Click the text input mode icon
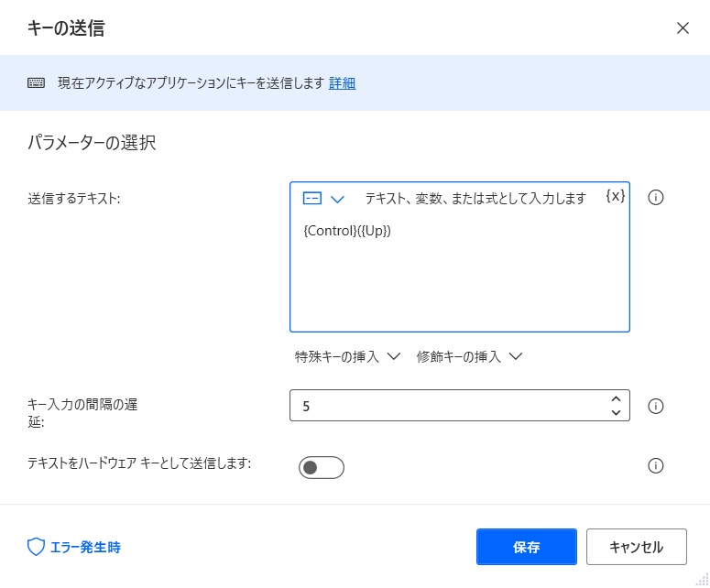 [x=312, y=198]
